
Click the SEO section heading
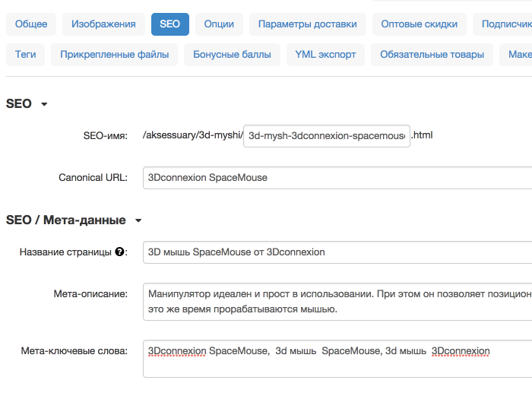coord(19,103)
